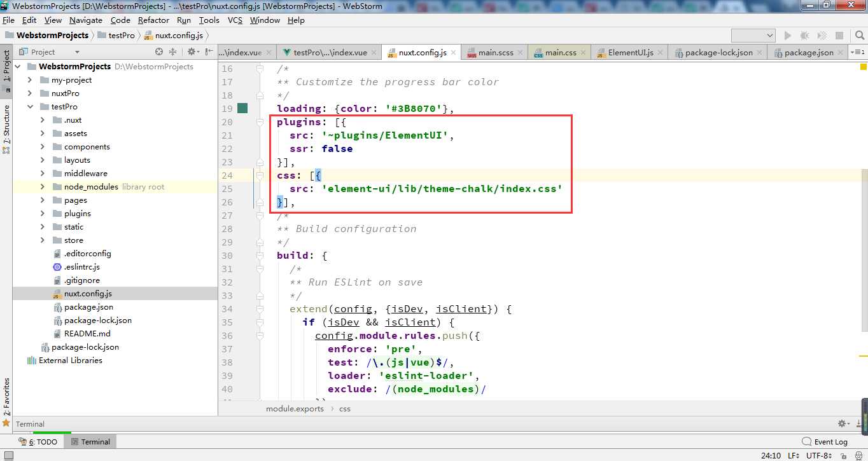The width and height of the screenshot is (868, 461).
Task: Expand the nuxtPro folder
Action: [x=30, y=93]
